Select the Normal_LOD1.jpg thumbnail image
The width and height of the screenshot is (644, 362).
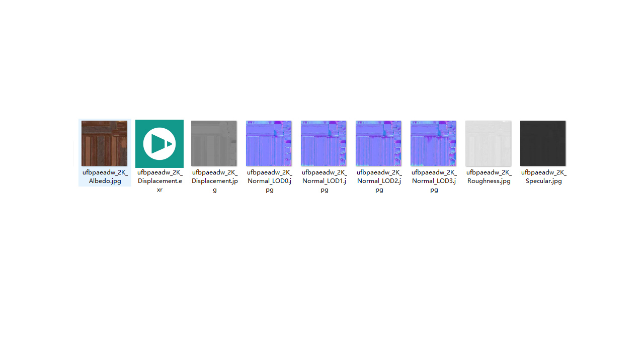pos(324,143)
